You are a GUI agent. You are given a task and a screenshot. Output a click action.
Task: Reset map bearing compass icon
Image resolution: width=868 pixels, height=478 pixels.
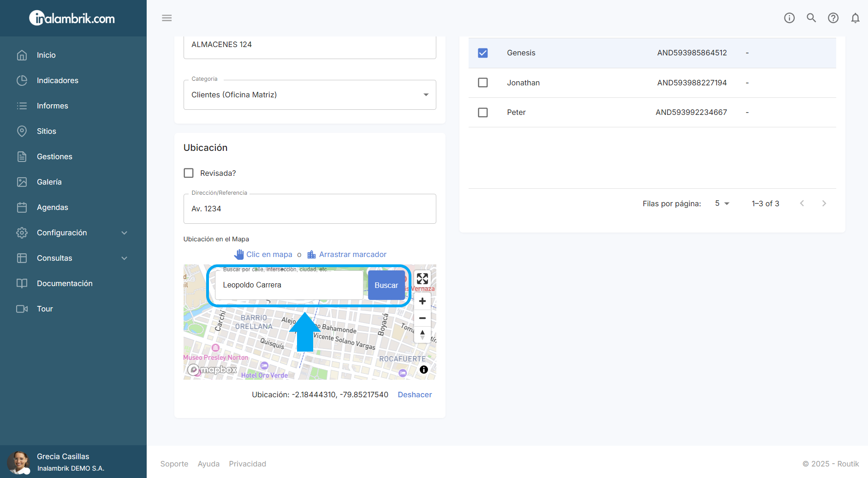[422, 335]
